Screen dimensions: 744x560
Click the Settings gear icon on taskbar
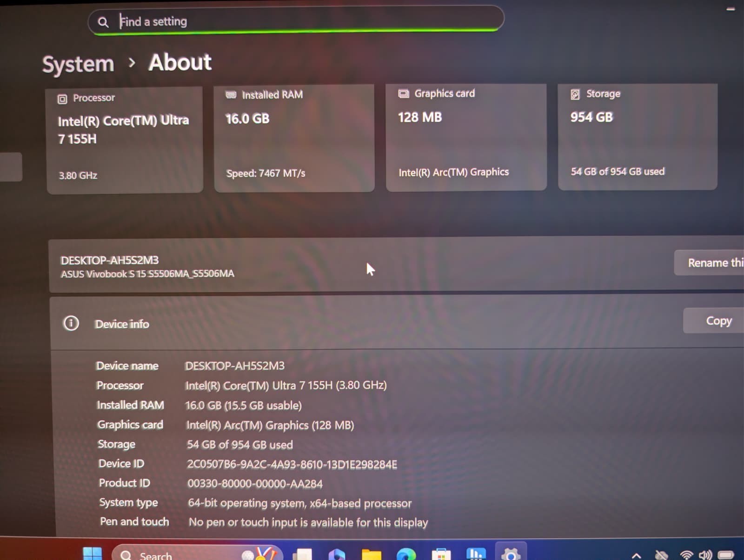pyautogui.click(x=511, y=553)
